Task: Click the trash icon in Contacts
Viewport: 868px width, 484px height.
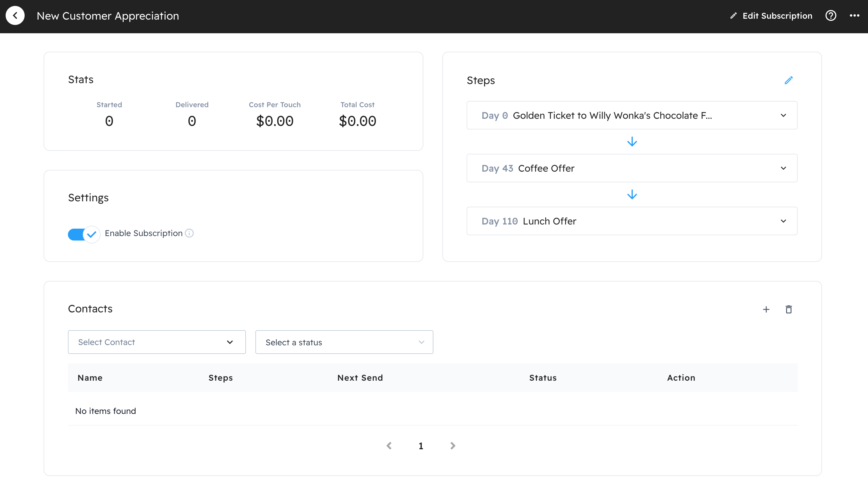Action: pyautogui.click(x=788, y=309)
